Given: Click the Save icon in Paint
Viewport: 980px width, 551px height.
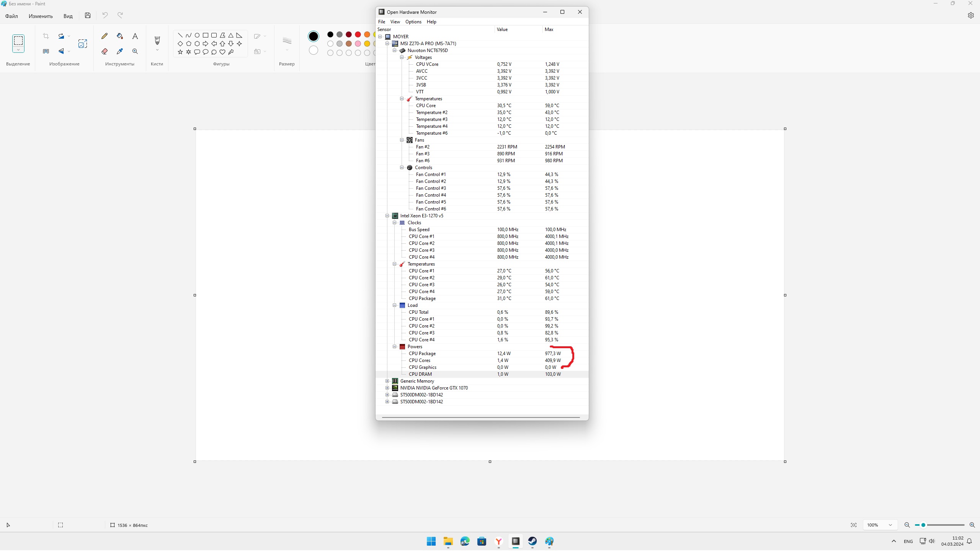Looking at the screenshot, I should tap(88, 15).
